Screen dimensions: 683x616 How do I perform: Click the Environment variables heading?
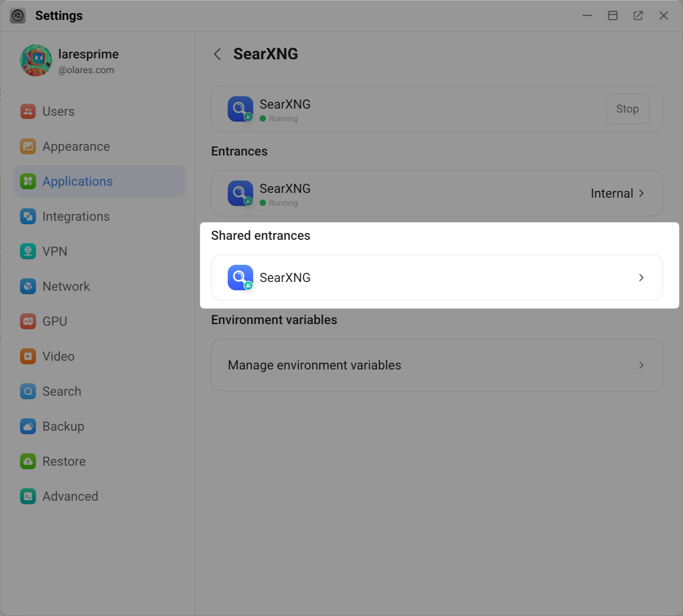[274, 320]
